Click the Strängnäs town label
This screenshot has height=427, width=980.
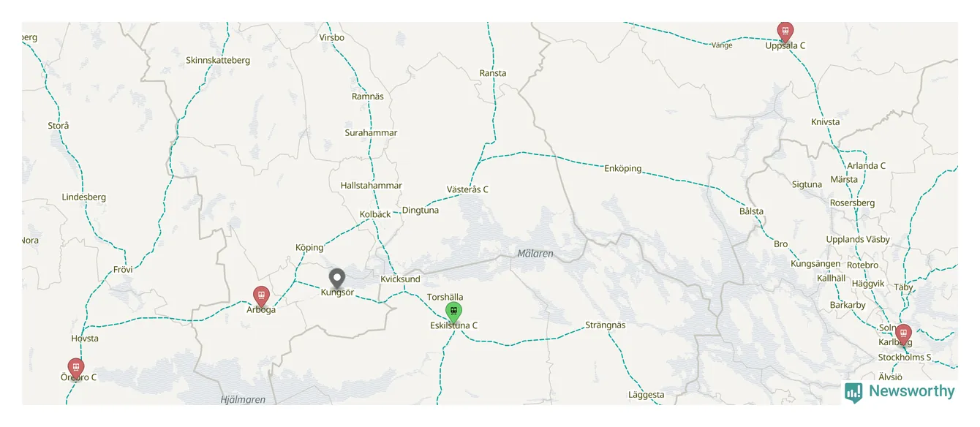coord(606,325)
